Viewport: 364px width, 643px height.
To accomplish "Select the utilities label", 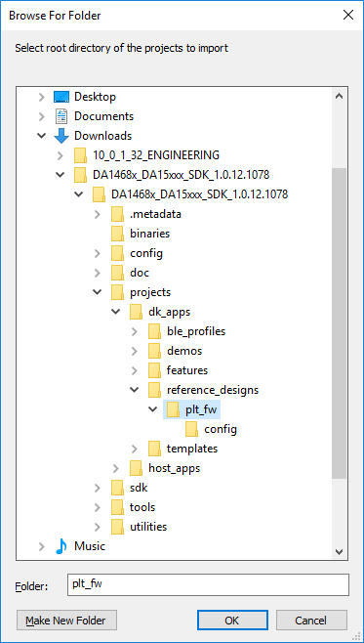I will 148,527.
